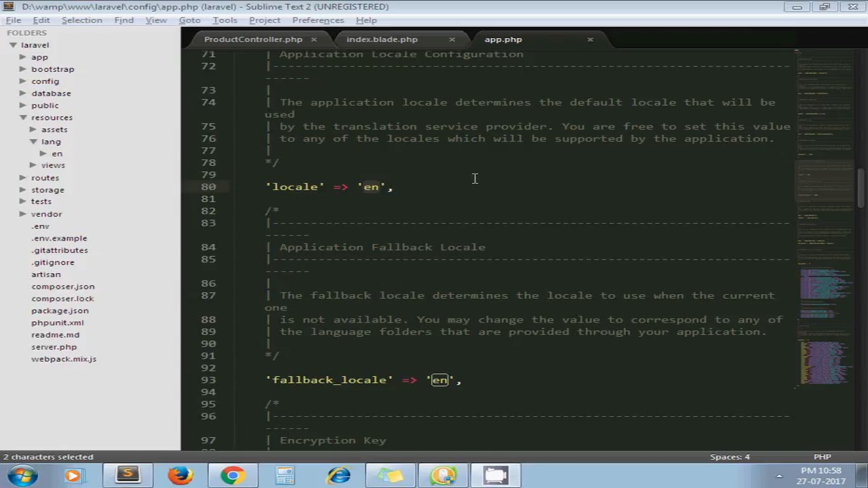Viewport: 868px width, 488px height.
Task: Expand the config folder arrow
Action: (23, 81)
